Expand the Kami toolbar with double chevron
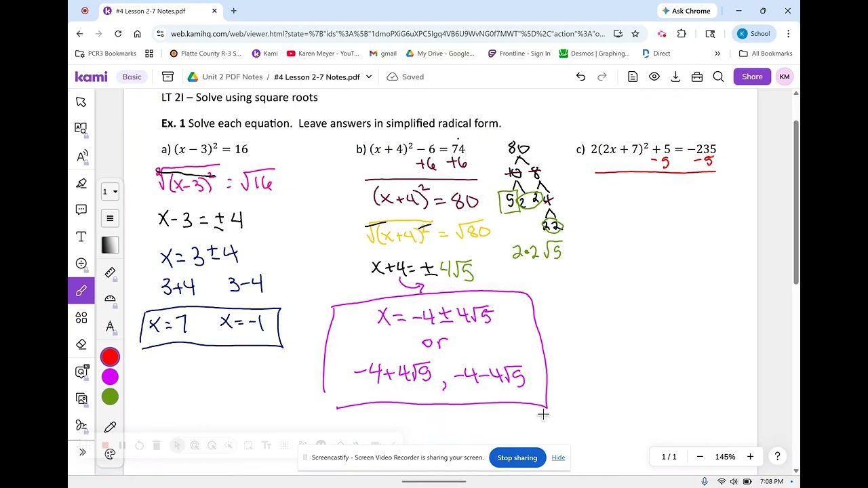868x488 pixels. click(82, 452)
